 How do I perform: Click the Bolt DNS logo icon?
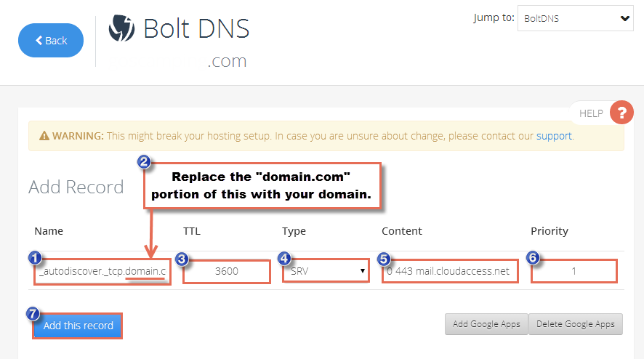tap(121, 28)
